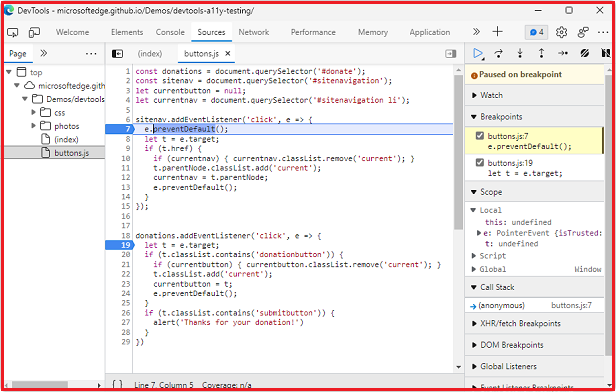Step into next function call icon

point(520,53)
